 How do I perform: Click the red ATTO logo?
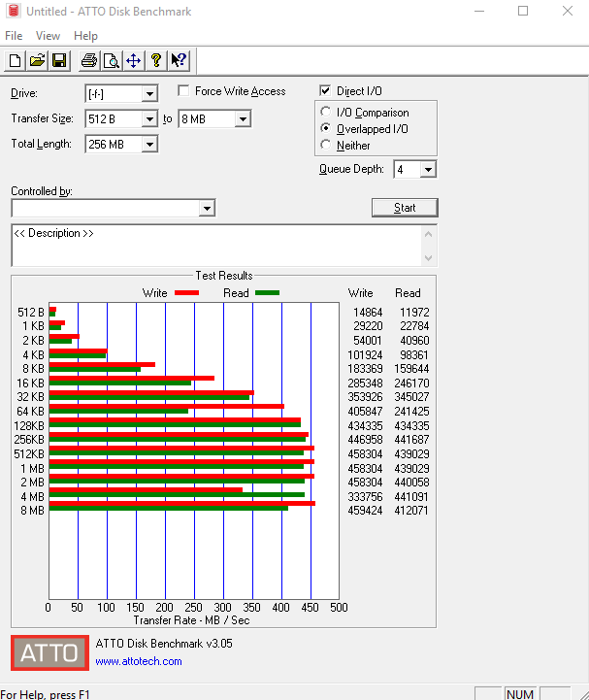(x=50, y=652)
